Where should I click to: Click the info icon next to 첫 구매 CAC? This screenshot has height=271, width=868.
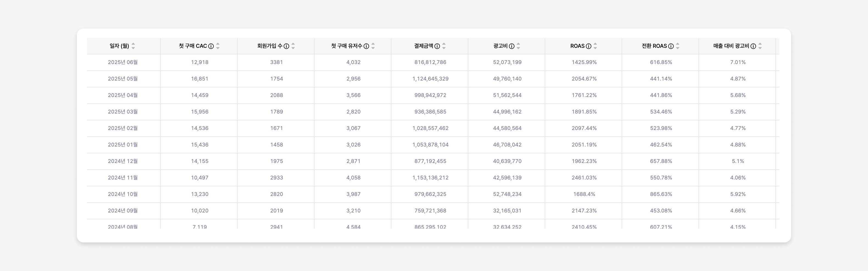[x=211, y=46]
